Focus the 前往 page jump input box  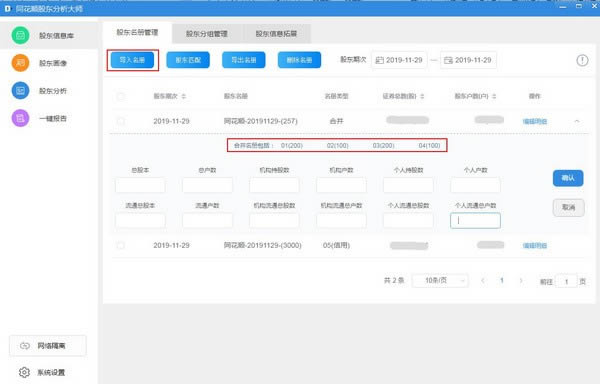pos(566,282)
